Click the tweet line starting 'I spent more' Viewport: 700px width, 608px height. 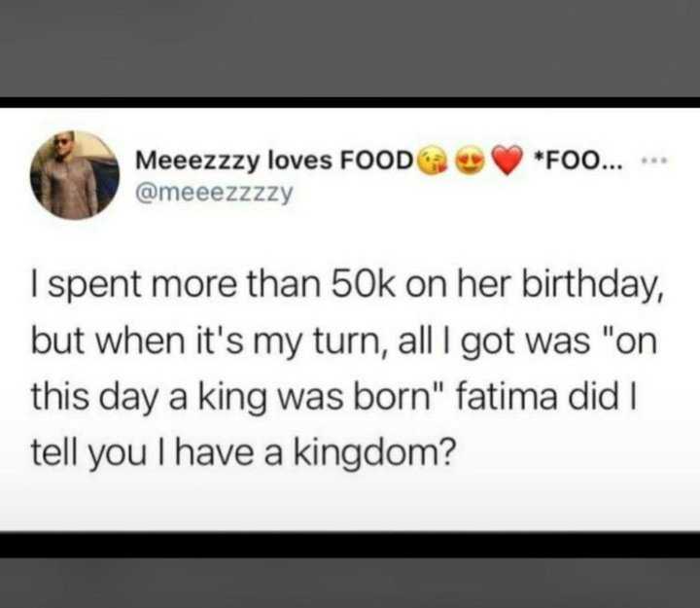point(348,286)
